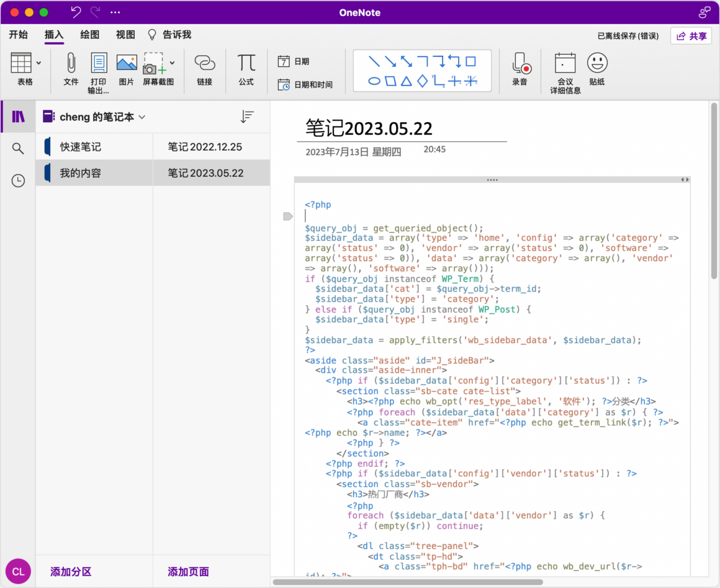The width and height of the screenshot is (720, 588).
Task: Expand the cheng 的笔记本 notebook dropdown
Action: pyautogui.click(x=142, y=117)
